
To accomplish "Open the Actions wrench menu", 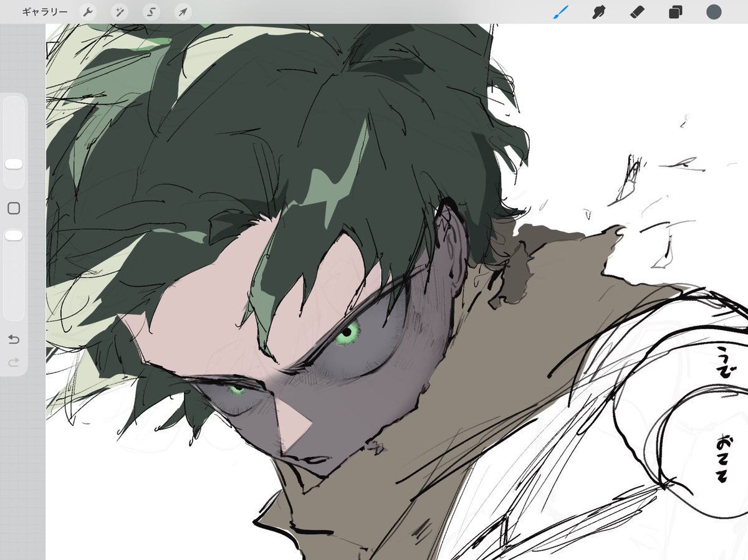I will click(x=89, y=12).
